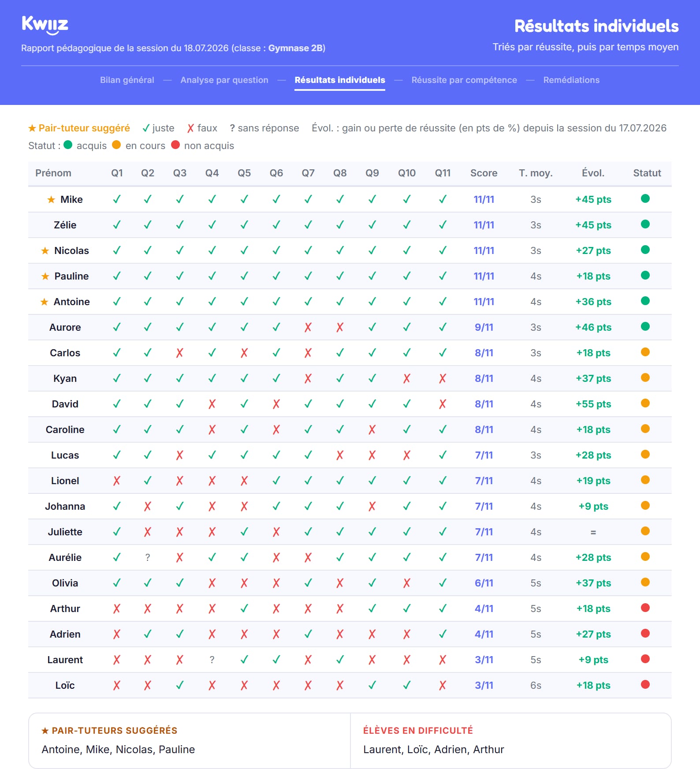Click the large Résultats individuels title

tap(596, 26)
